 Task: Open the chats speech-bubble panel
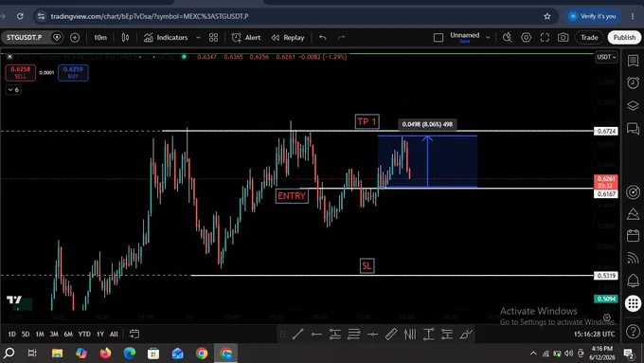point(633,129)
